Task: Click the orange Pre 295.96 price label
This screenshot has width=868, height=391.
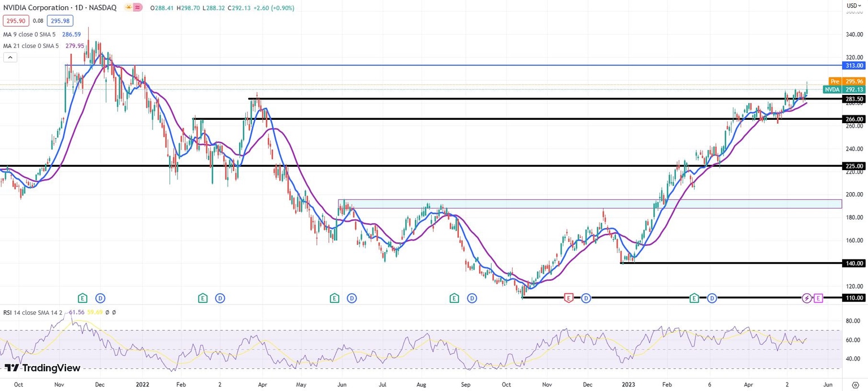Action: coord(847,81)
